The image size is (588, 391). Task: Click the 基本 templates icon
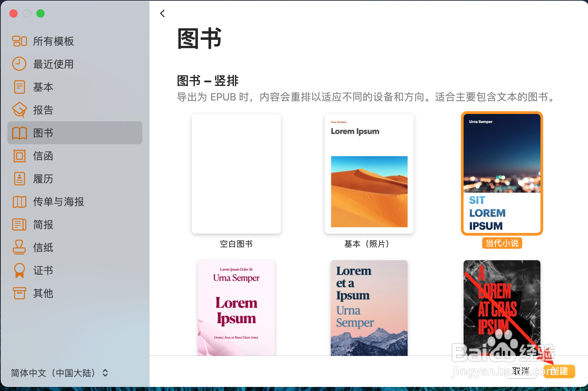pyautogui.click(x=19, y=87)
